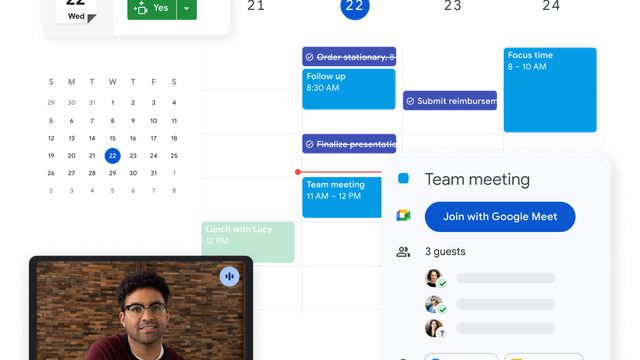
Task: Toggle the Order stationary task checkmark
Action: click(310, 57)
